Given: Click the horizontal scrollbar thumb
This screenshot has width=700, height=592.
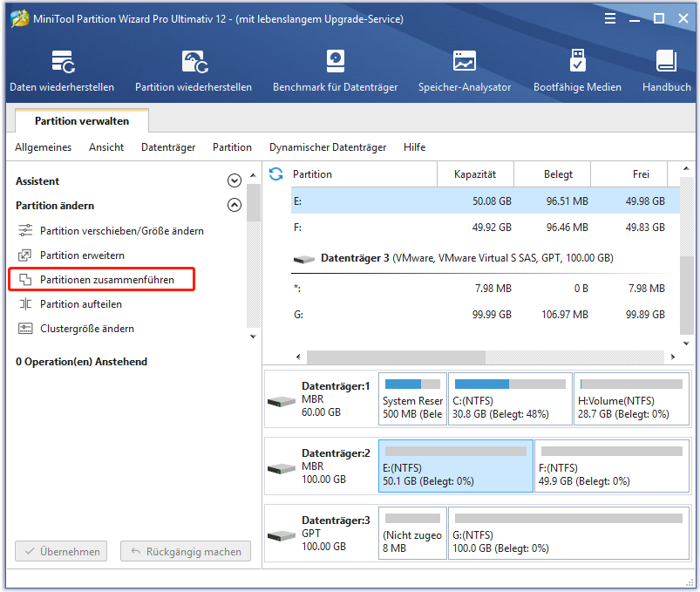Looking at the screenshot, I should pyautogui.click(x=396, y=357).
